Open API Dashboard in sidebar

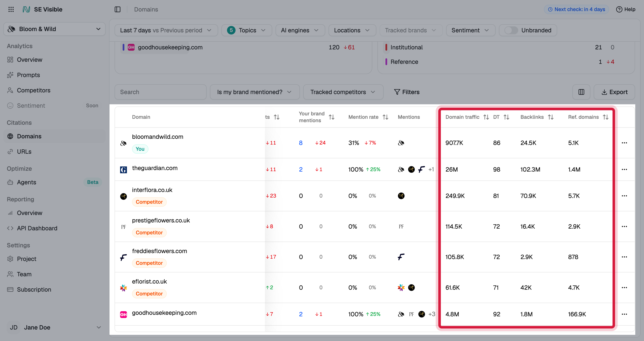[37, 228]
